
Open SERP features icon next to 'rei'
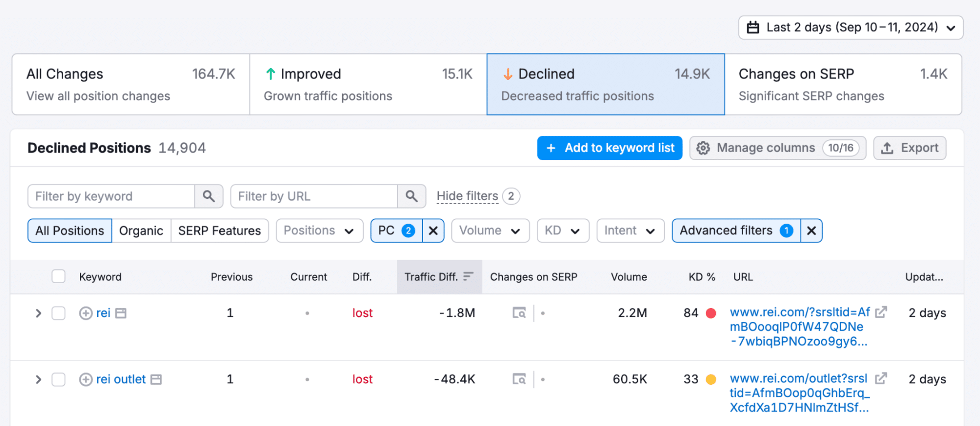point(121,313)
